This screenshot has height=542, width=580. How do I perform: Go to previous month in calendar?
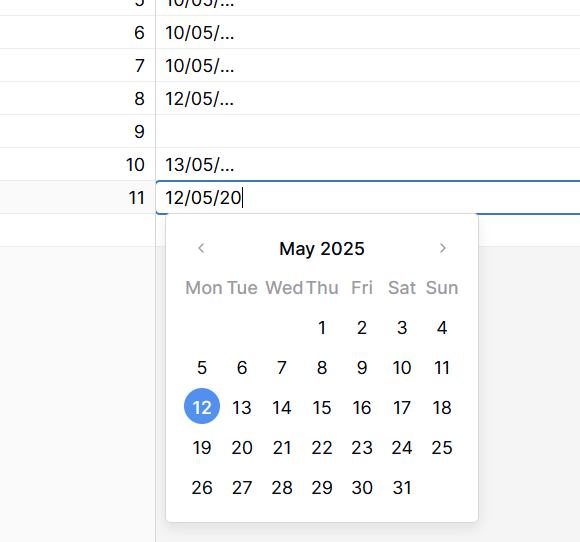pyautogui.click(x=201, y=248)
